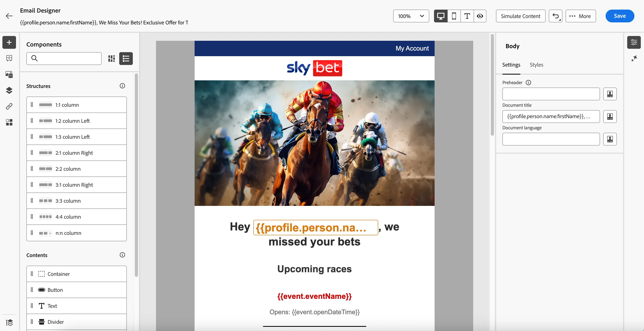Pick the Container content component
Screen dimensions: 644x331
tap(76, 274)
